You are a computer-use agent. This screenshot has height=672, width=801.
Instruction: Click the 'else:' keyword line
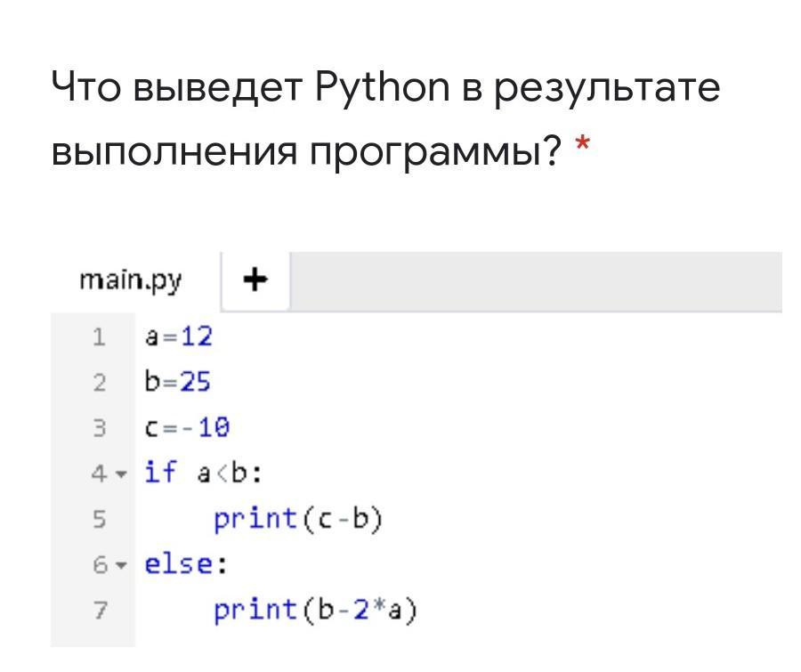coord(180,564)
